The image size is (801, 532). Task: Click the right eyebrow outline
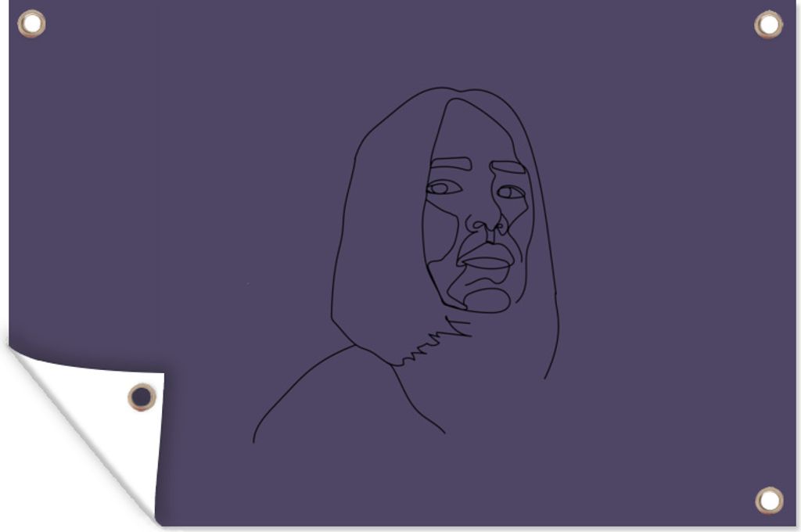(508, 167)
